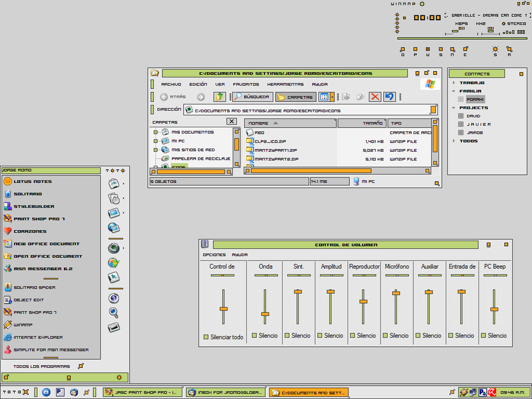Click the Búsqueda toolbar button

tap(252, 97)
